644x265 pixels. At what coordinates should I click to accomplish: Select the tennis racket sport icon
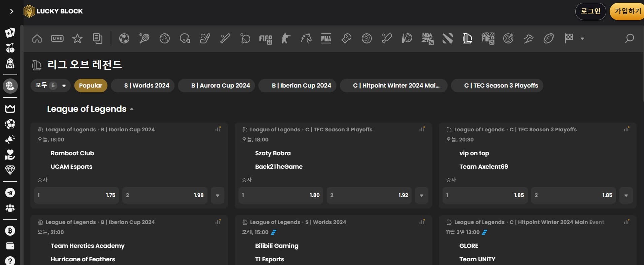point(144,38)
